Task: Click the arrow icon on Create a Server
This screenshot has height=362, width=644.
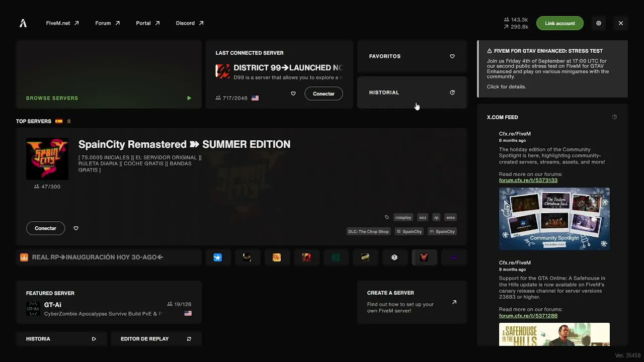Action: point(454,302)
